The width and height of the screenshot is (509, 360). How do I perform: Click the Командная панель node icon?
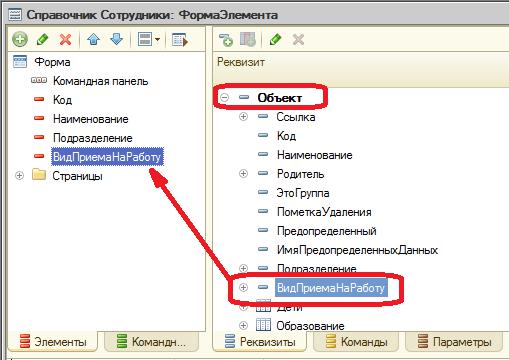[39, 80]
